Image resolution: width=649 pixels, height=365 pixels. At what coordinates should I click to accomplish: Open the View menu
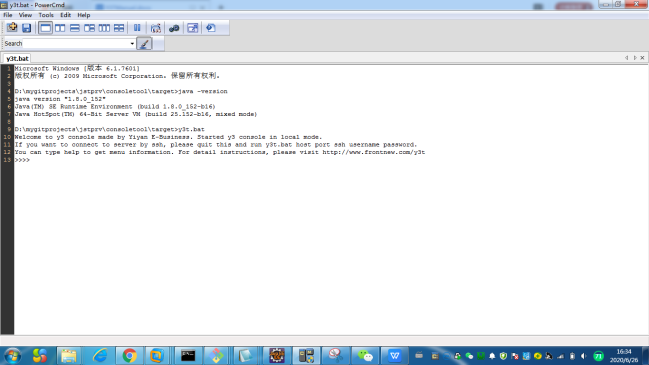click(25, 15)
